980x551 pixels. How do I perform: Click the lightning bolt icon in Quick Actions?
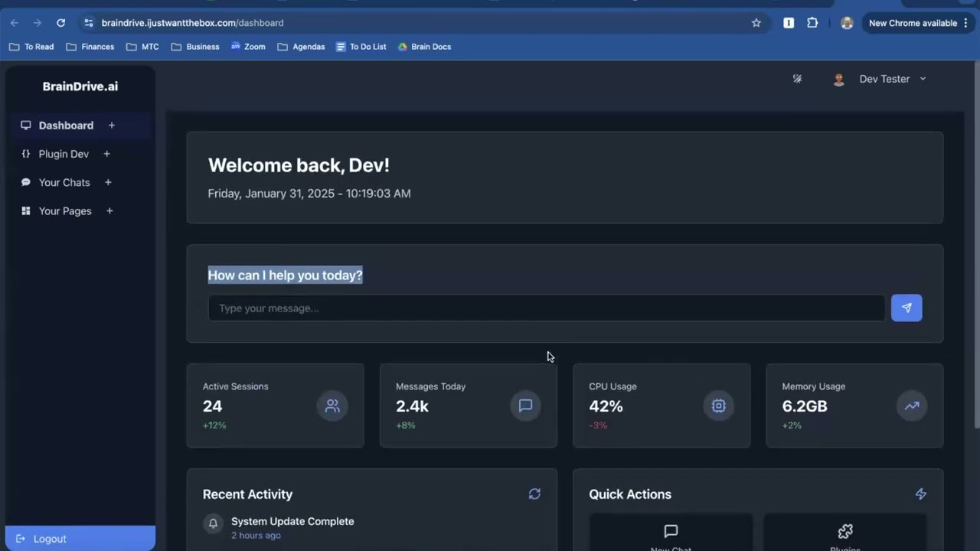920,494
